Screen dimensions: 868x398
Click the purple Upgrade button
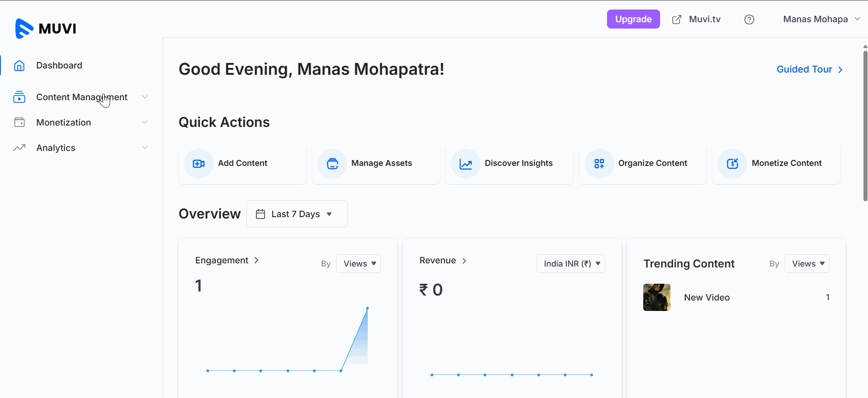[x=633, y=19]
